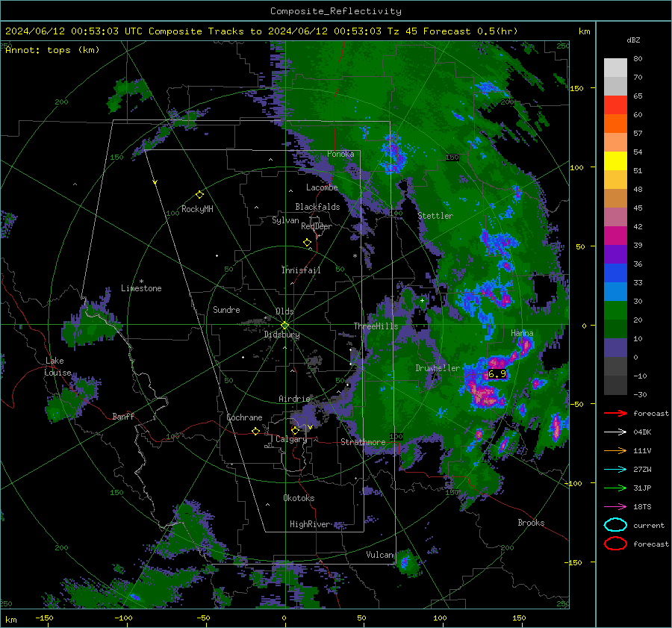This screenshot has height=628, width=672.
Task: Select the 6.9 storm top label
Action: 497,374
